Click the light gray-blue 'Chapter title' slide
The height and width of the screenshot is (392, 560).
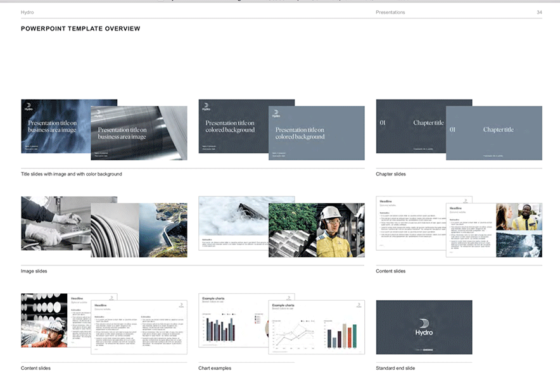494,133
